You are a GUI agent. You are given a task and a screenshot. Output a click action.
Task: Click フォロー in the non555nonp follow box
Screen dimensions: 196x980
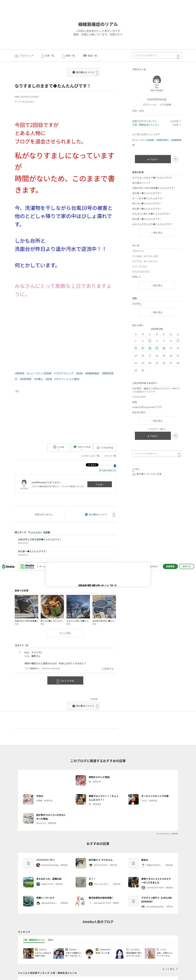100,484
